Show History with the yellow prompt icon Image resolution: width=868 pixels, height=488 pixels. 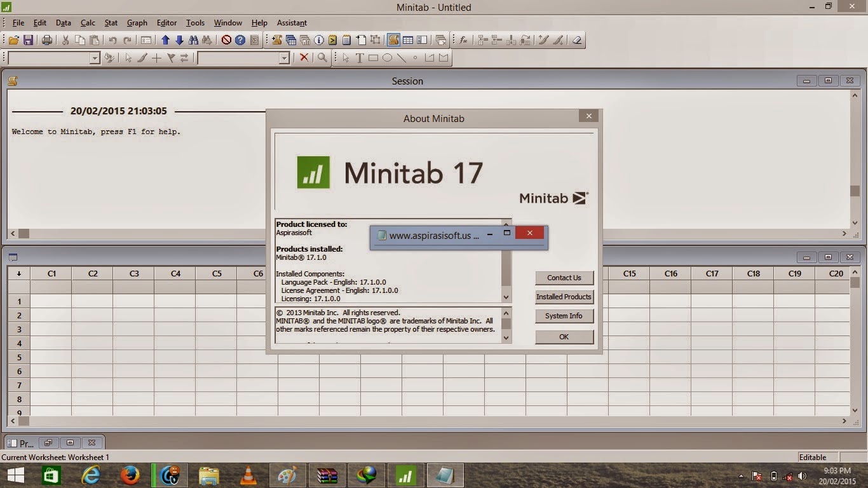(333, 40)
